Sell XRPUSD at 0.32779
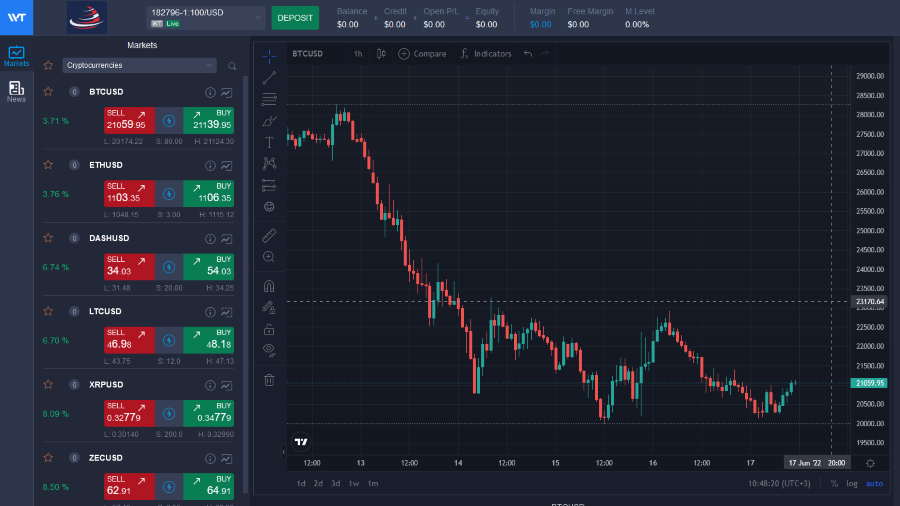 (x=129, y=414)
